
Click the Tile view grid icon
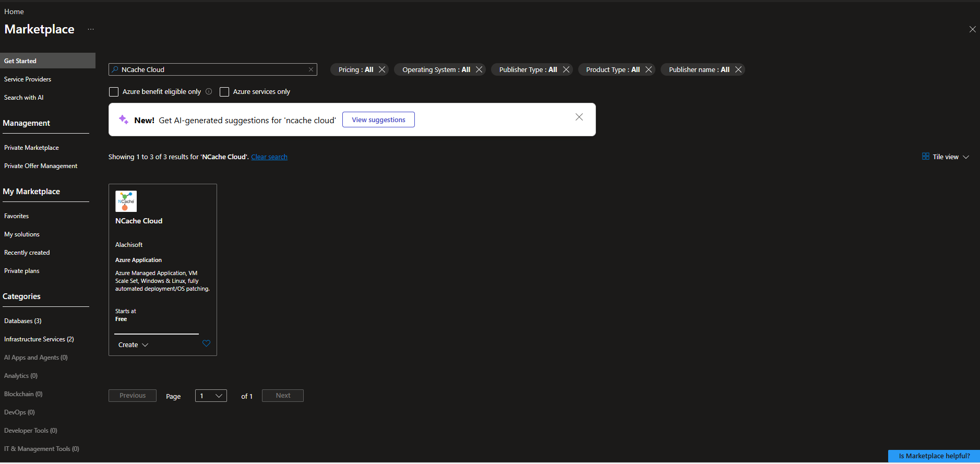pyautogui.click(x=926, y=156)
